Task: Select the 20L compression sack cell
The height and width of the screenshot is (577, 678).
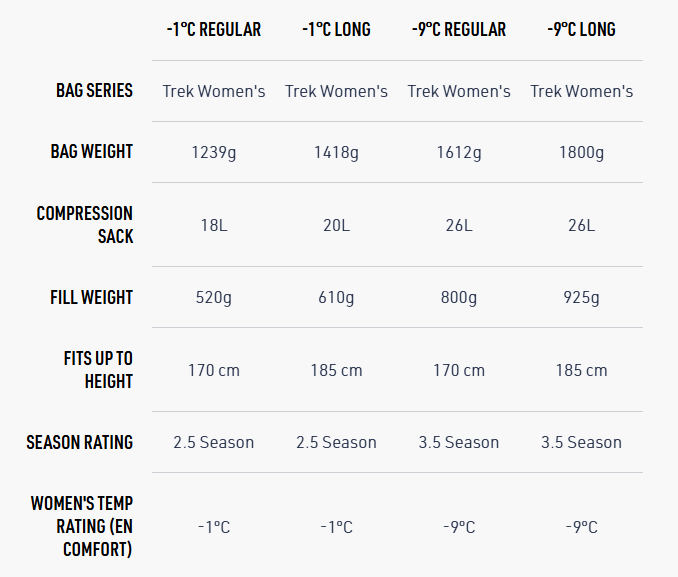Action: click(x=336, y=225)
